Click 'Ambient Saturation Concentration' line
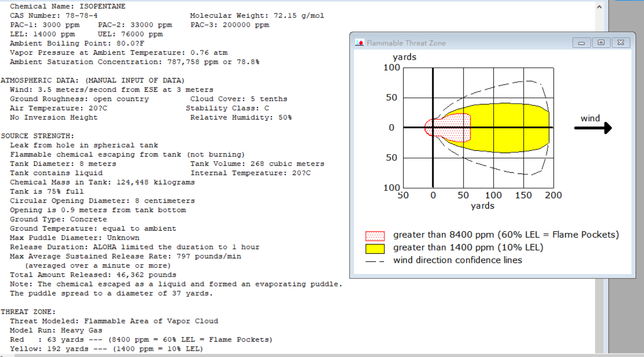Image resolution: width=644 pixels, height=357 pixels. pos(135,62)
